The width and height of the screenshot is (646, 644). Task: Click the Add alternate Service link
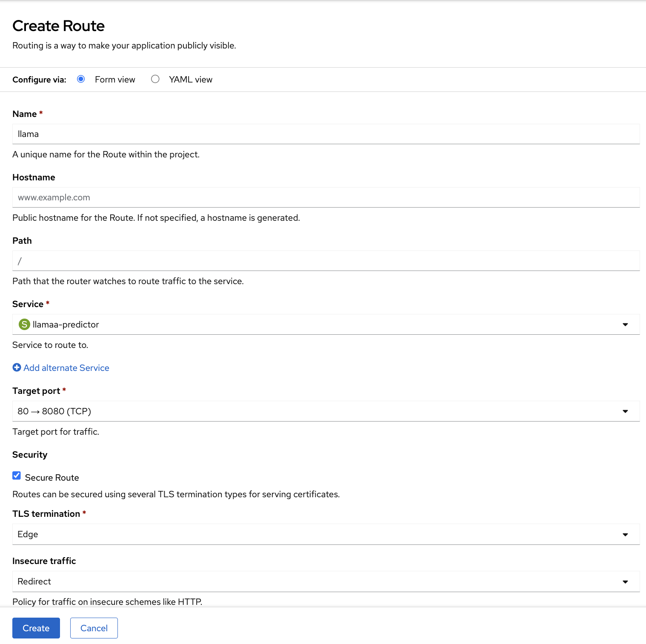[x=66, y=368]
